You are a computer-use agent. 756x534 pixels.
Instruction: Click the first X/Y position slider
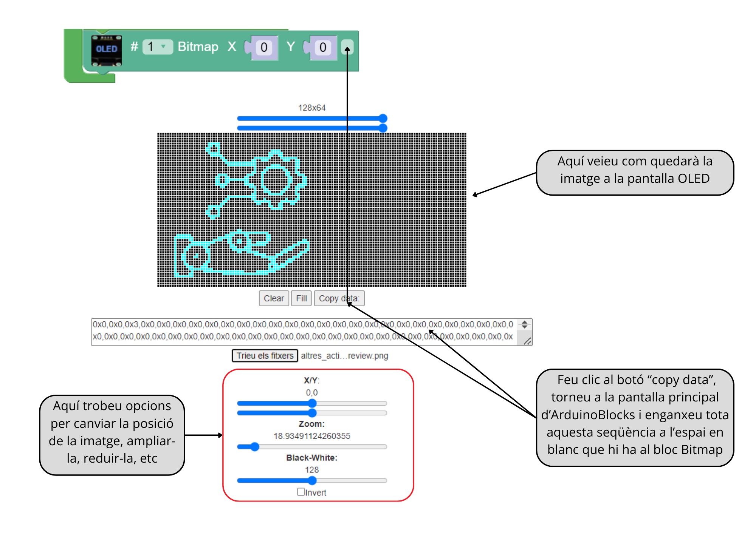tap(312, 403)
